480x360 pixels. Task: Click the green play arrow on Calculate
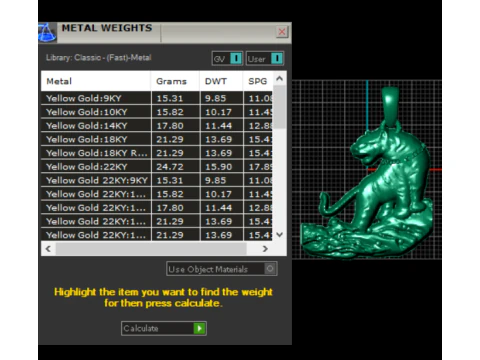click(x=200, y=328)
